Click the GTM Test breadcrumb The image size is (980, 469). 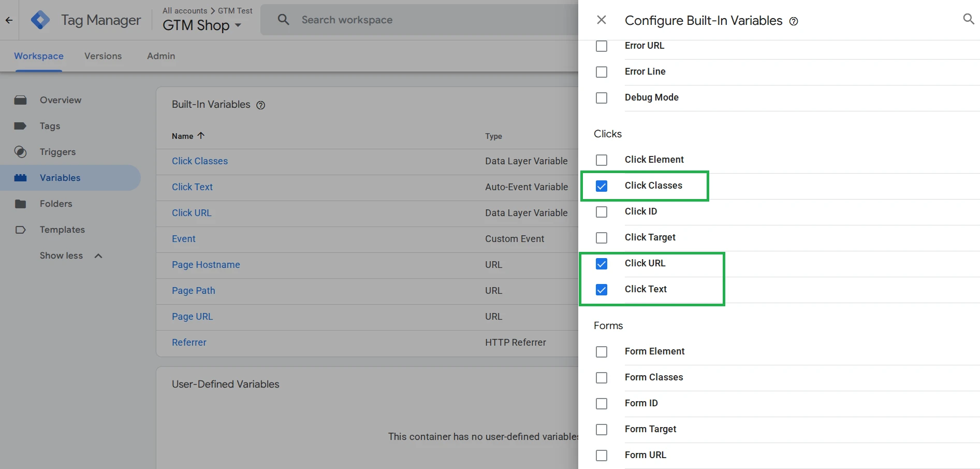click(235, 11)
